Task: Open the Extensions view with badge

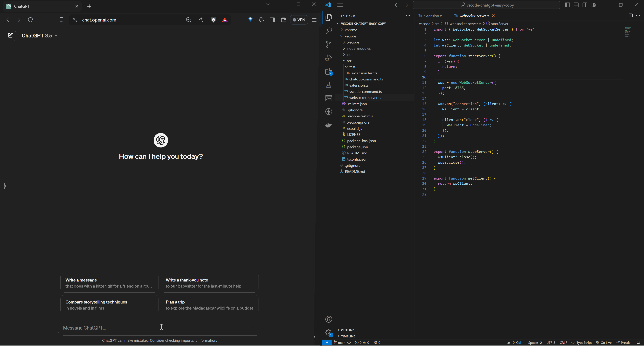Action: pyautogui.click(x=329, y=72)
